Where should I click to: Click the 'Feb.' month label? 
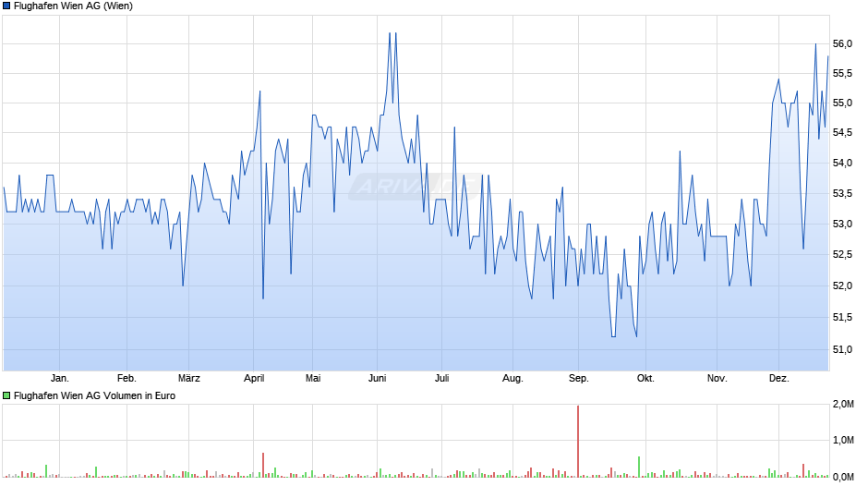point(127,378)
